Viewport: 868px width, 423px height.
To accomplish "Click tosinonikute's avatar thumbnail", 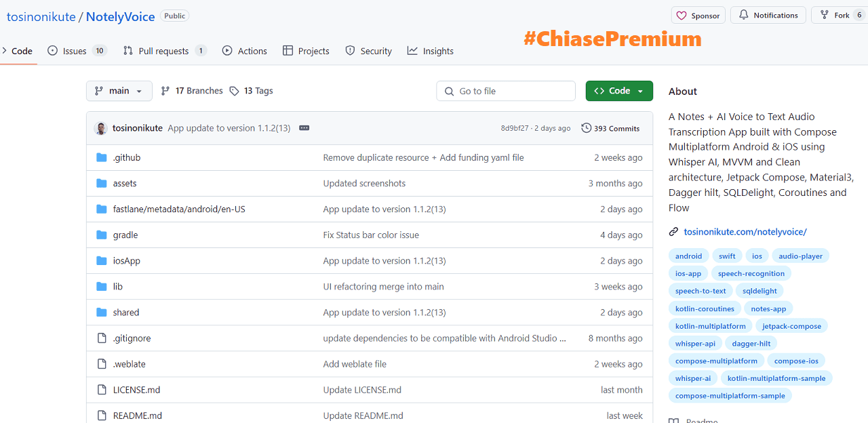I will tap(101, 128).
